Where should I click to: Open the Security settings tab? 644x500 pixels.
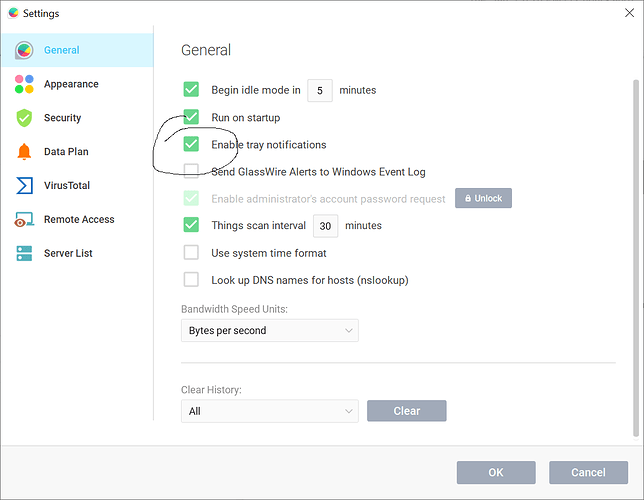coord(62,118)
